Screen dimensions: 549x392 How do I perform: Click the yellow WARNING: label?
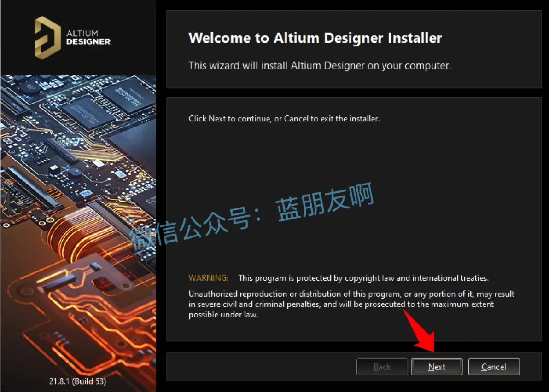click(208, 278)
